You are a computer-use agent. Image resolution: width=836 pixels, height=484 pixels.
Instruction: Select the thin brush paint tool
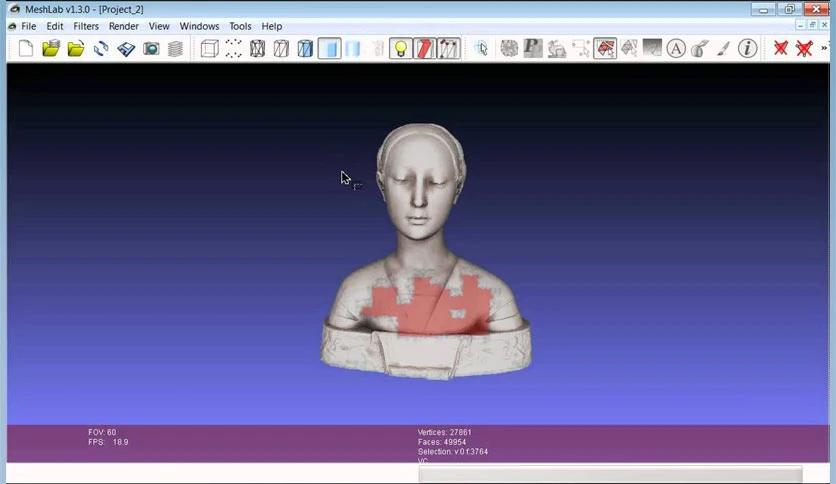tap(724, 49)
